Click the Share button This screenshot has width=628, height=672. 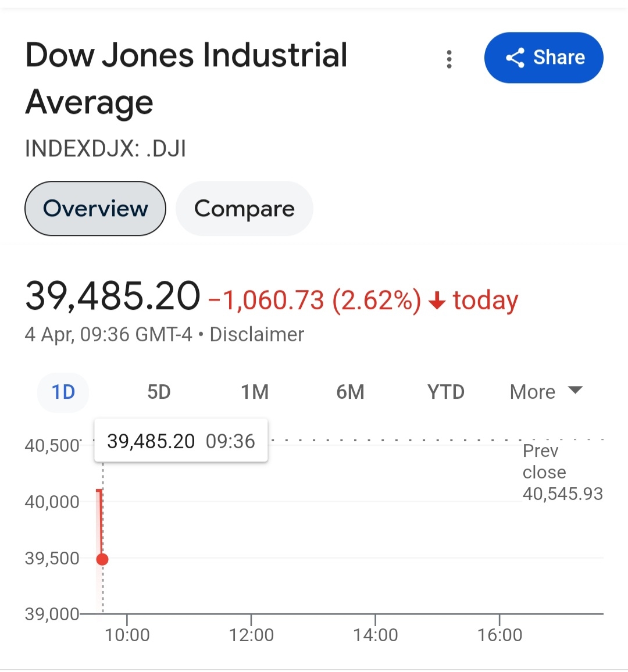[x=544, y=58]
